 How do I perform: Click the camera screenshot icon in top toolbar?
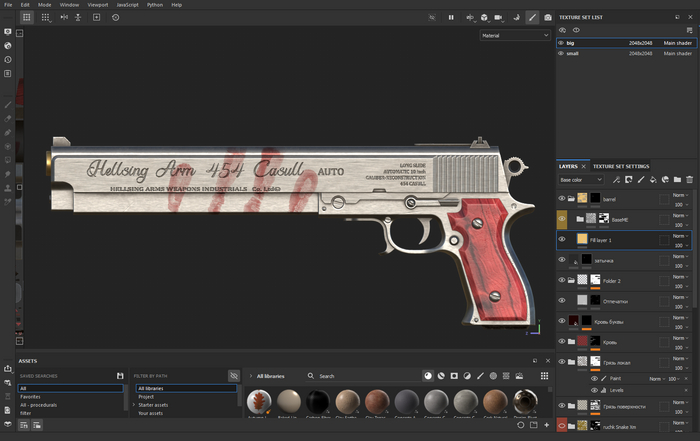[547, 17]
